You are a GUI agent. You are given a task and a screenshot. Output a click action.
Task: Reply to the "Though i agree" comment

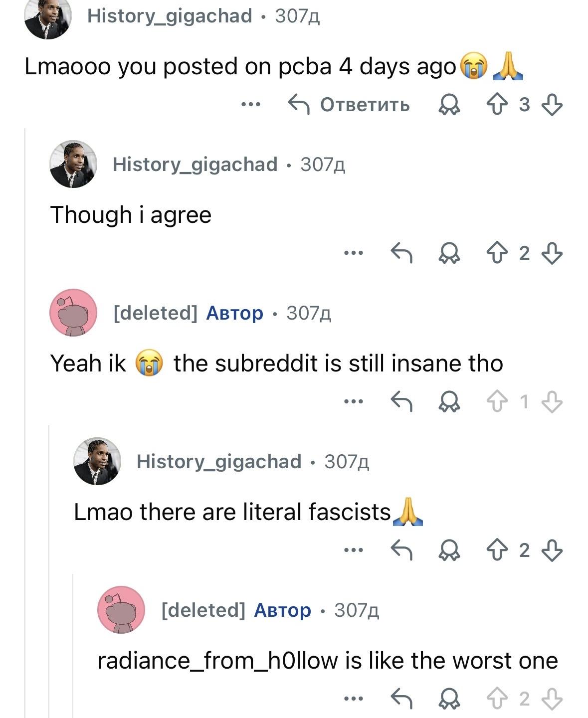click(401, 253)
